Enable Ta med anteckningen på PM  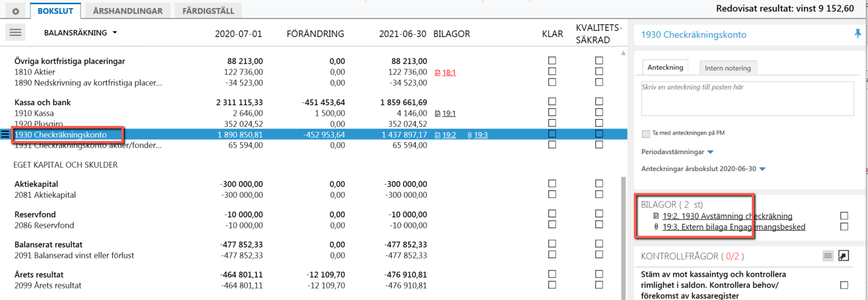coord(646,134)
